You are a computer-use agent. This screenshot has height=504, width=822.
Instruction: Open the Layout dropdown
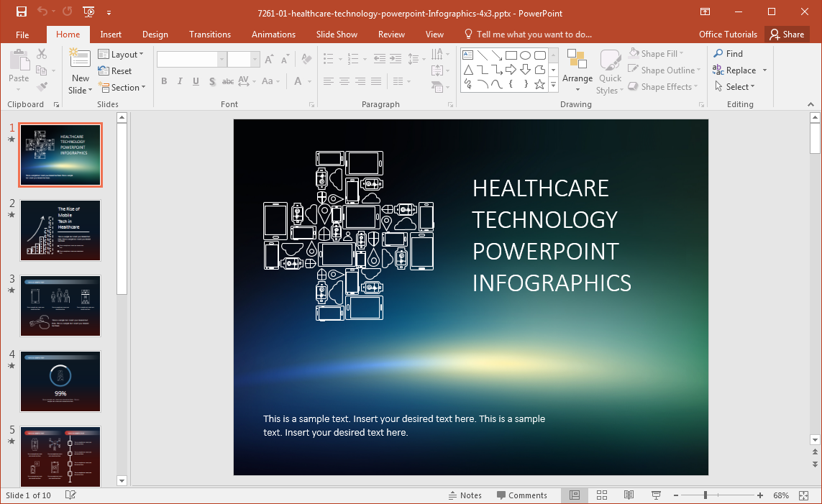coord(121,55)
